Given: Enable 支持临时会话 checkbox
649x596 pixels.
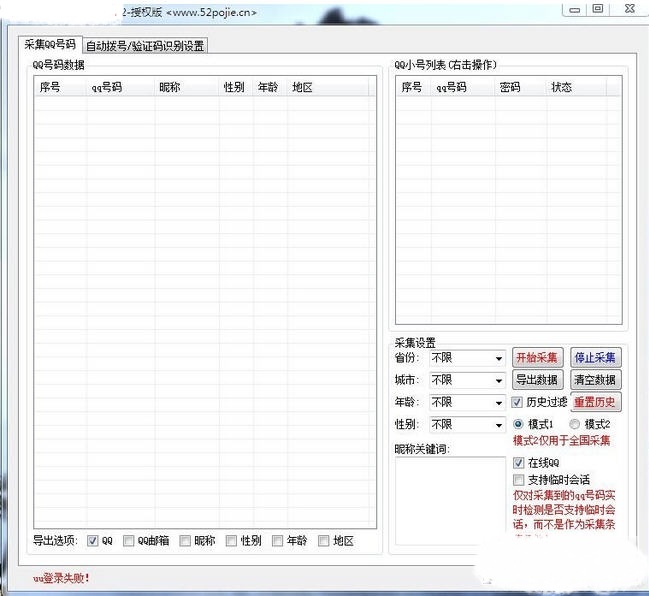Looking at the screenshot, I should pyautogui.click(x=518, y=480).
